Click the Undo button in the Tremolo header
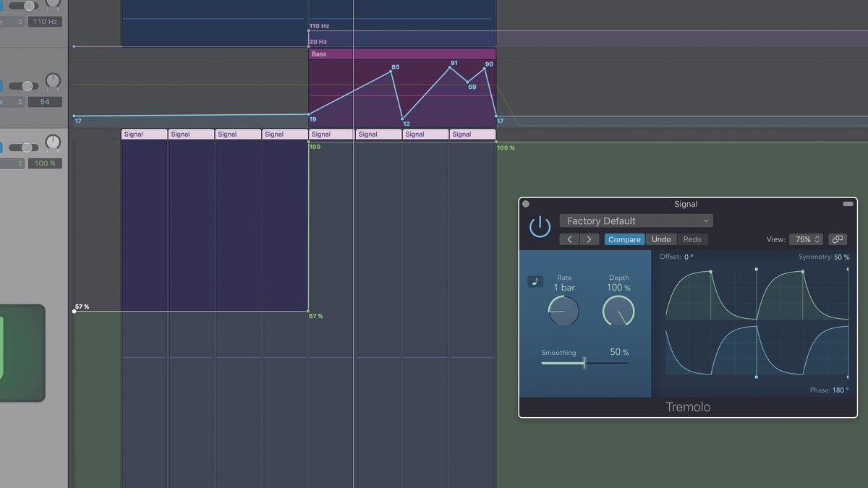Viewport: 868px width, 488px height. coord(660,239)
